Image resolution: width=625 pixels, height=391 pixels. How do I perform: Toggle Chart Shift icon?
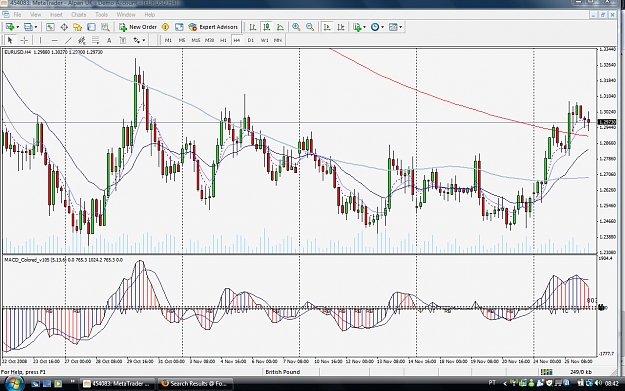pyautogui.click(x=341, y=27)
